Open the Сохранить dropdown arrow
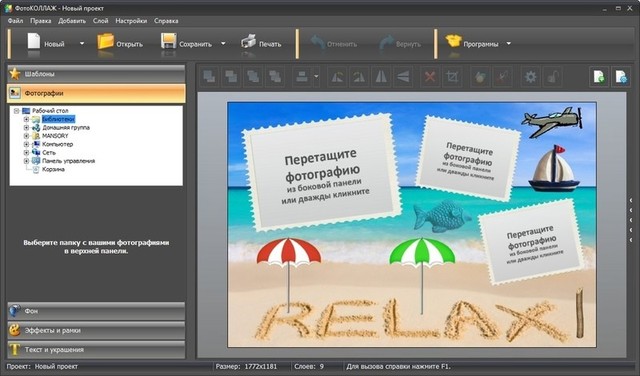Image resolution: width=640 pixels, height=376 pixels. tap(223, 43)
